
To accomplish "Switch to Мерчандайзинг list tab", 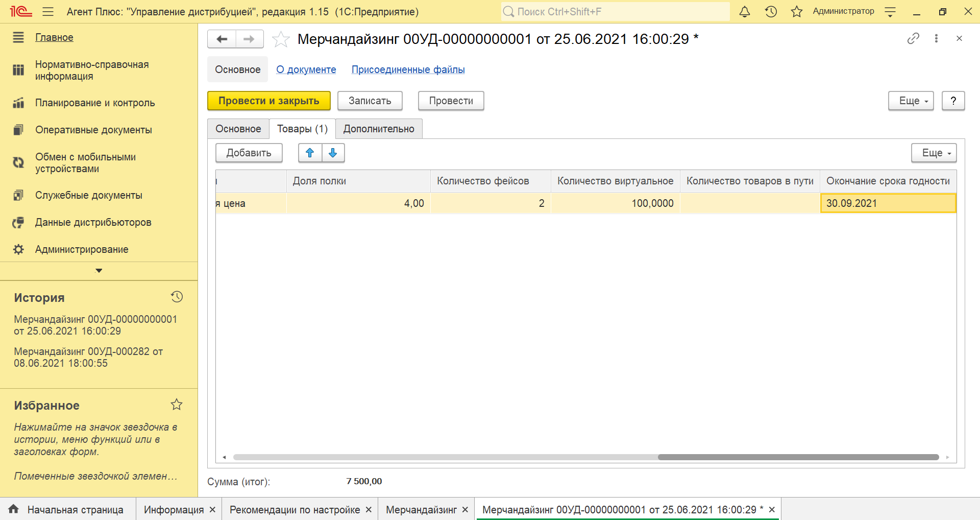I will [x=421, y=510].
